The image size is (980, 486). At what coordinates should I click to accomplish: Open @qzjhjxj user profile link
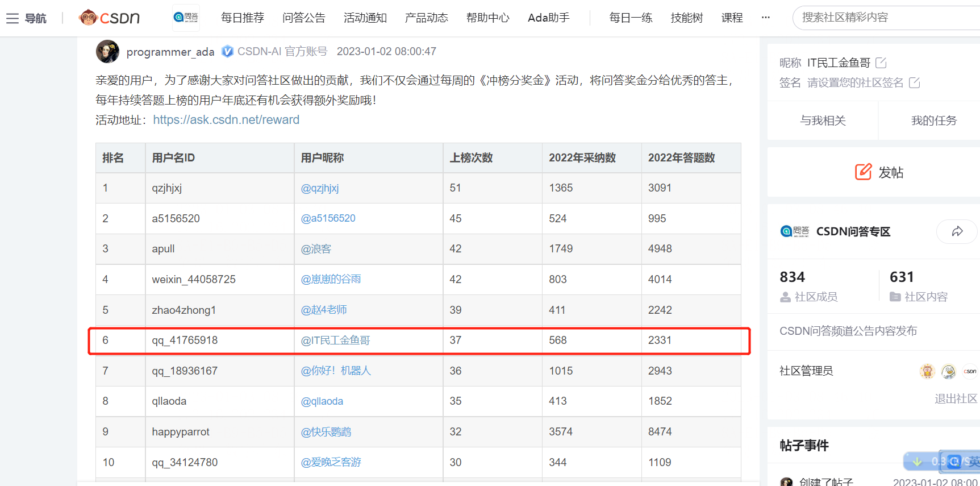point(320,188)
